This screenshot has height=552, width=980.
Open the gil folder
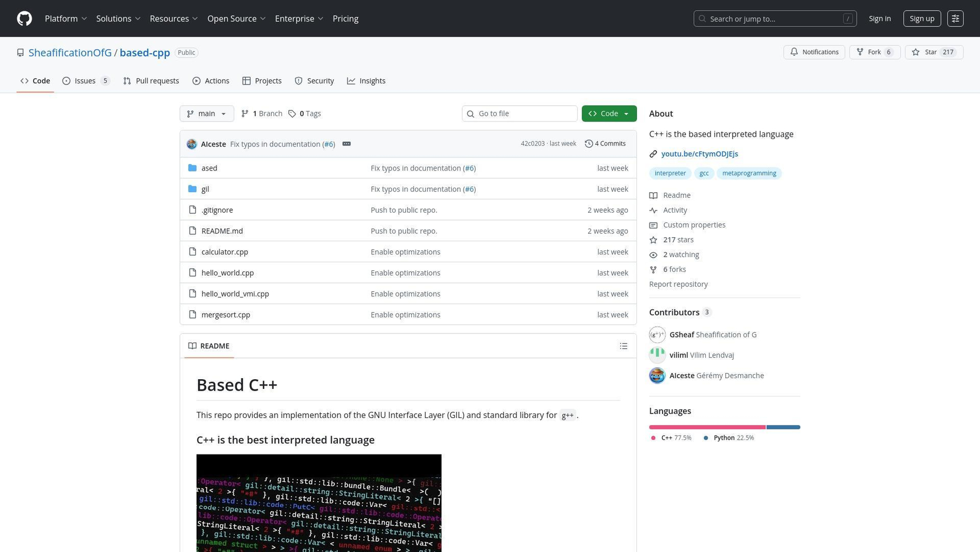tap(205, 189)
